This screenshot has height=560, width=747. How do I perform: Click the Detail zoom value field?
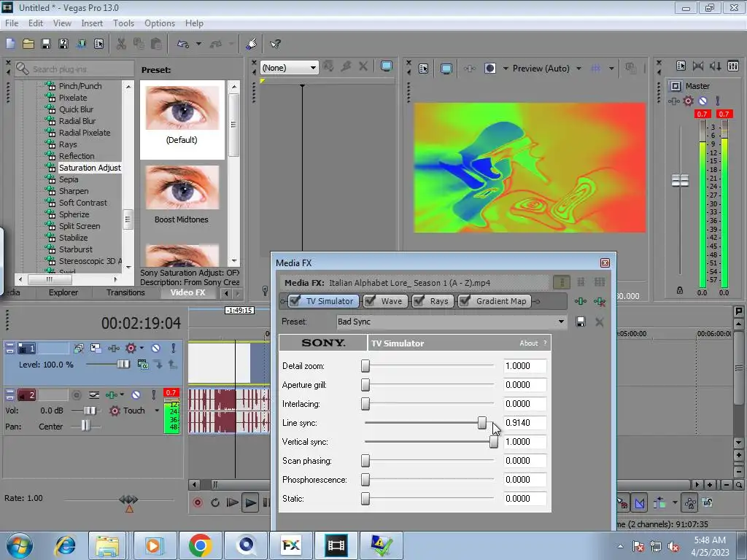[525, 366]
